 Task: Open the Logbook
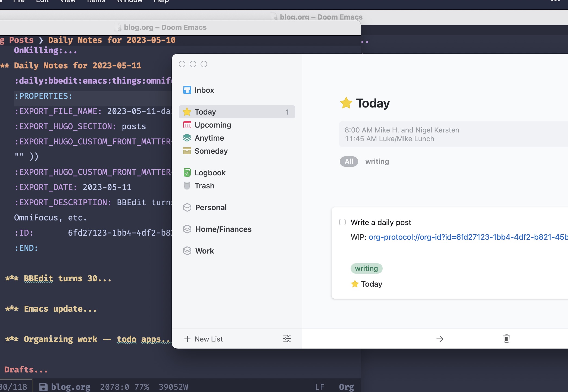pos(210,172)
